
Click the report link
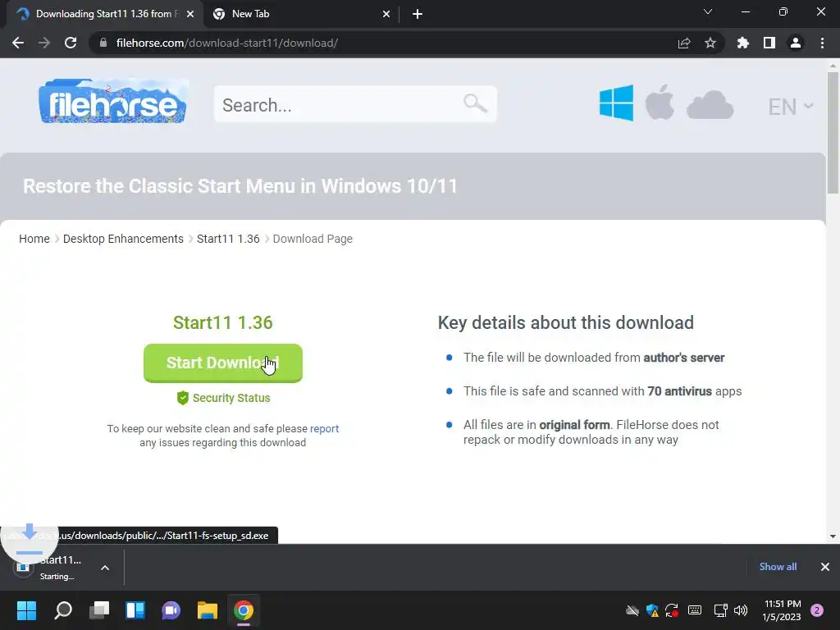pos(324,428)
